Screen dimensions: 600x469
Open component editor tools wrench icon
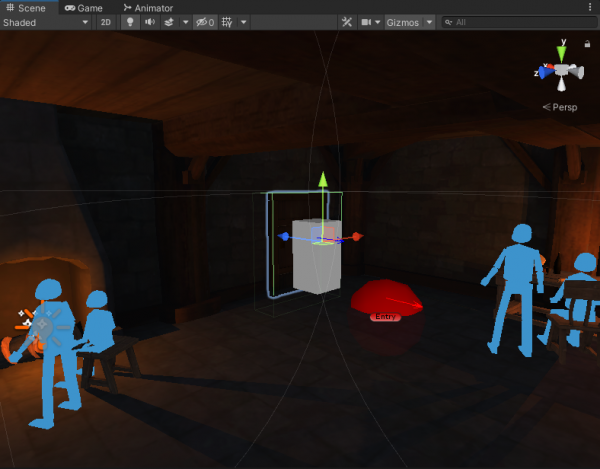(x=347, y=23)
